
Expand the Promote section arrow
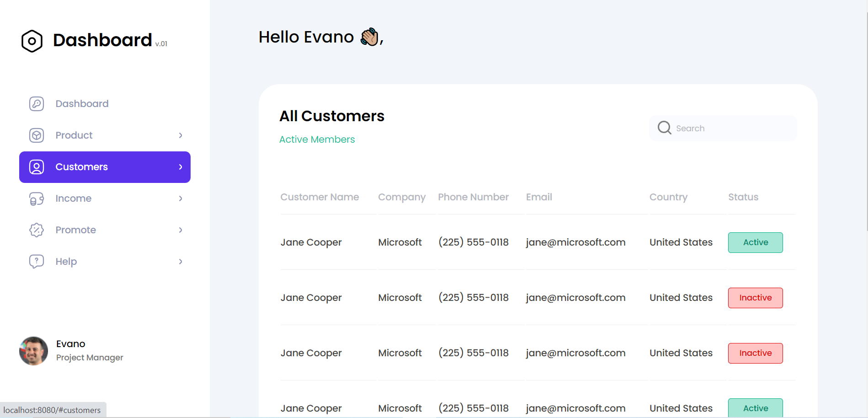point(181,230)
